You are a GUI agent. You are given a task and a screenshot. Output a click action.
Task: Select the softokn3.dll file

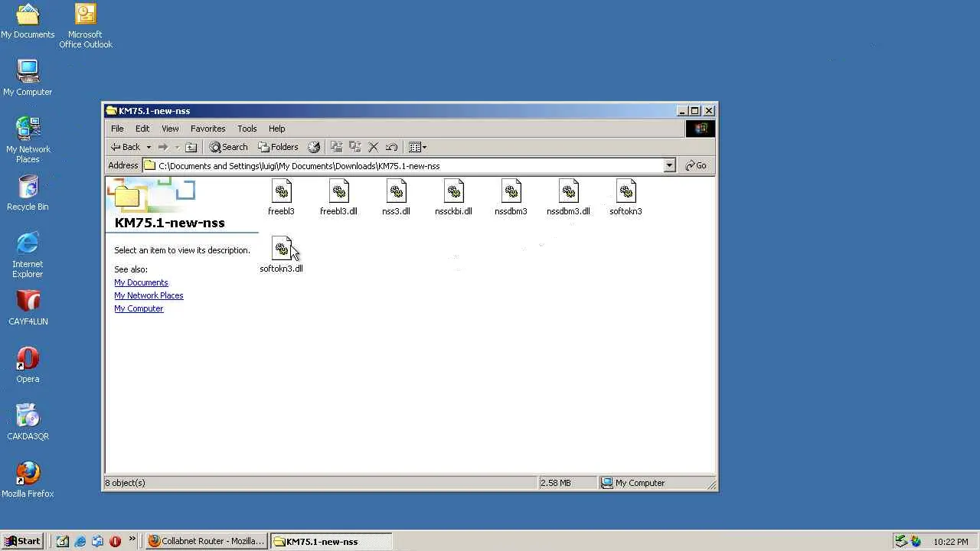click(x=281, y=255)
